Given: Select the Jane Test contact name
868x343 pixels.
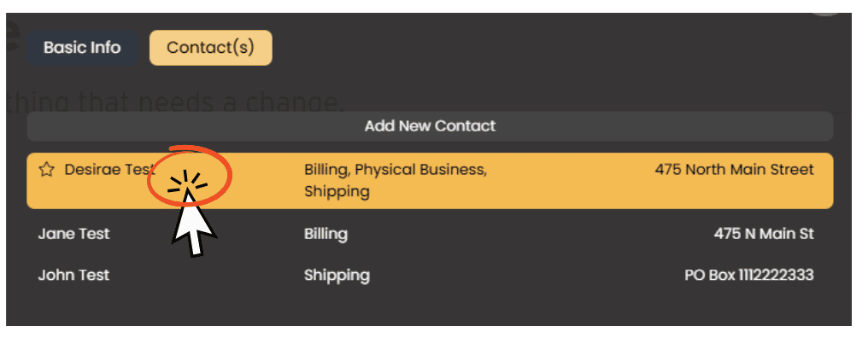Looking at the screenshot, I should [73, 234].
